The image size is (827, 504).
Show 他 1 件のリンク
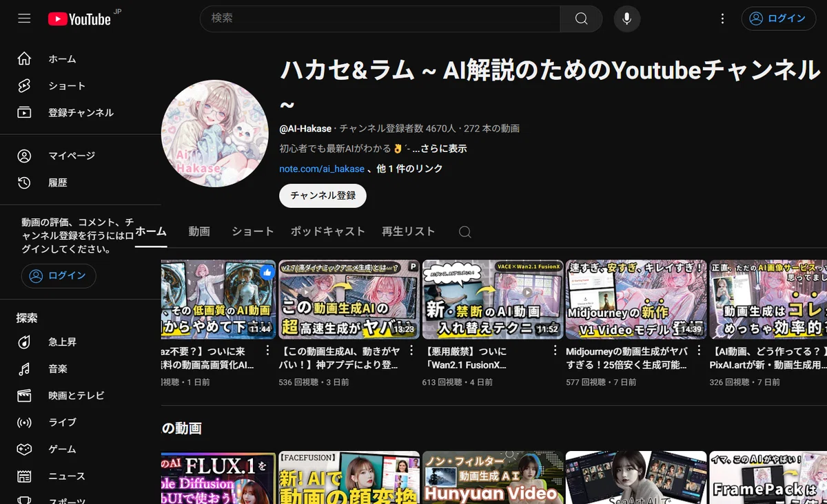point(409,169)
